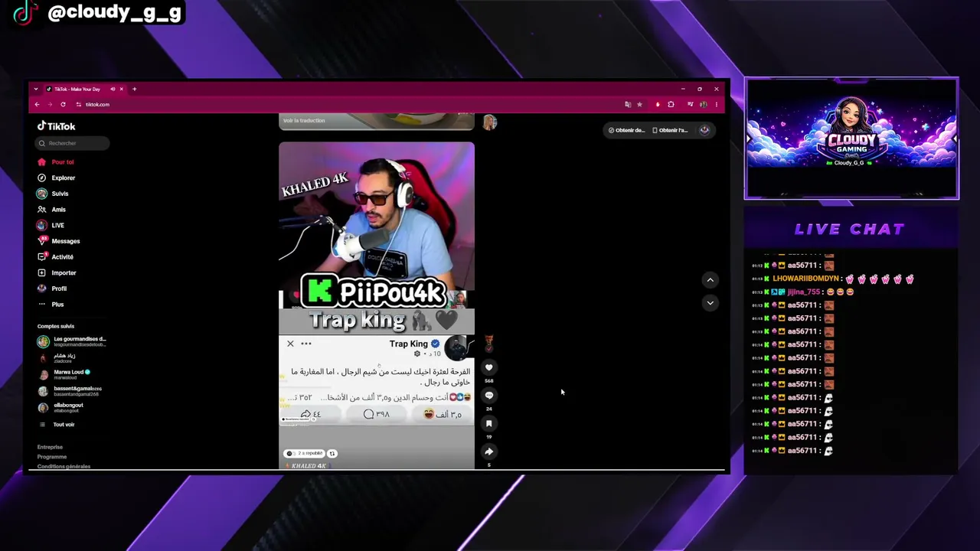This screenshot has width=980, height=551.
Task: Open the video creator's avatar beside the like button
Action: 489,345
